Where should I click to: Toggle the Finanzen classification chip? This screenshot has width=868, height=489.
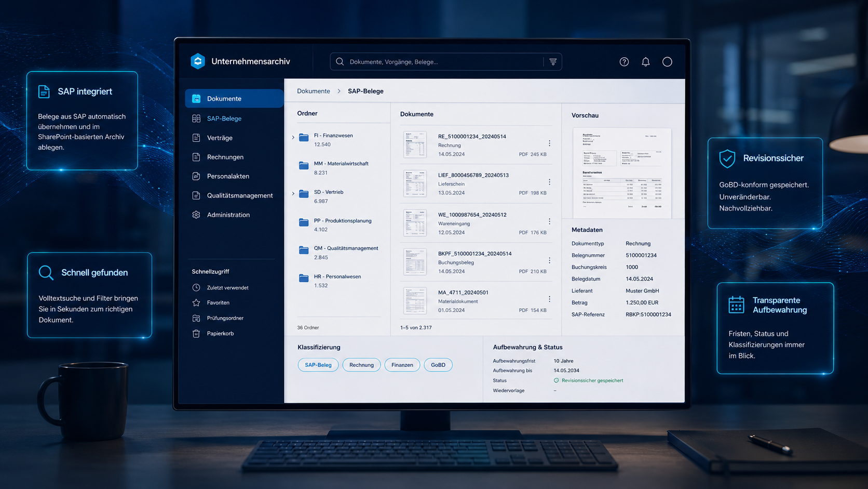[x=402, y=365]
